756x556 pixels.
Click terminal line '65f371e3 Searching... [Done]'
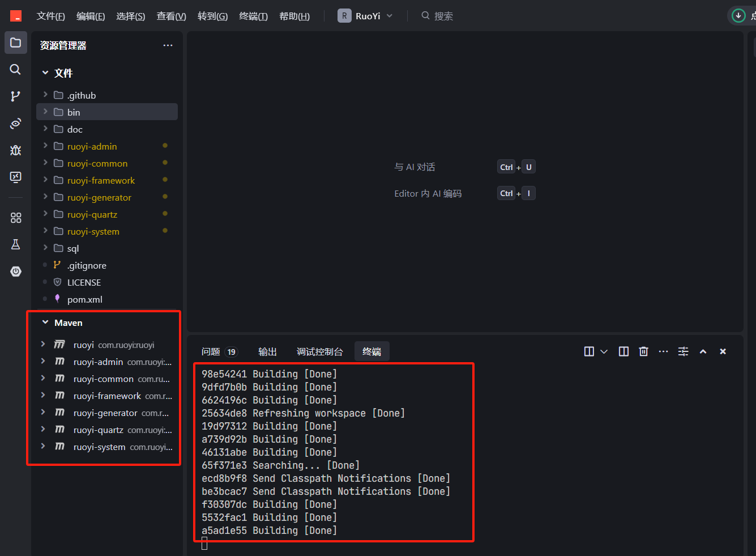click(x=280, y=465)
